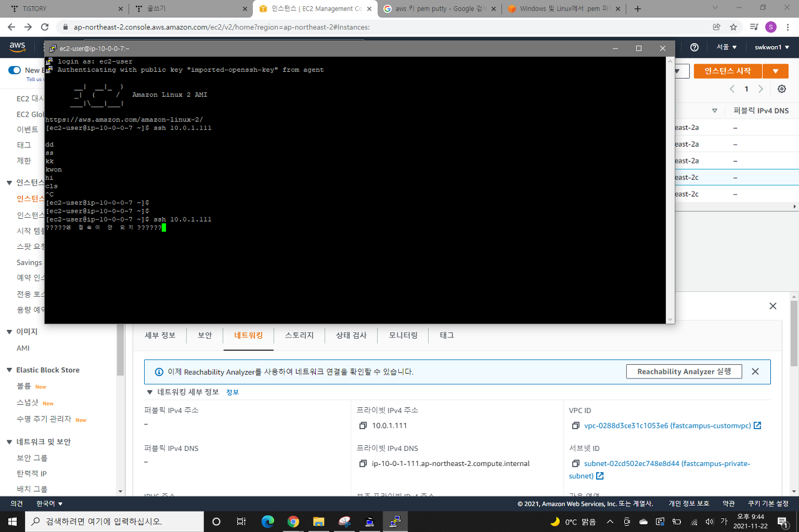
Task: Copy the private IPv4 address 10.0.1.111
Action: click(362, 425)
